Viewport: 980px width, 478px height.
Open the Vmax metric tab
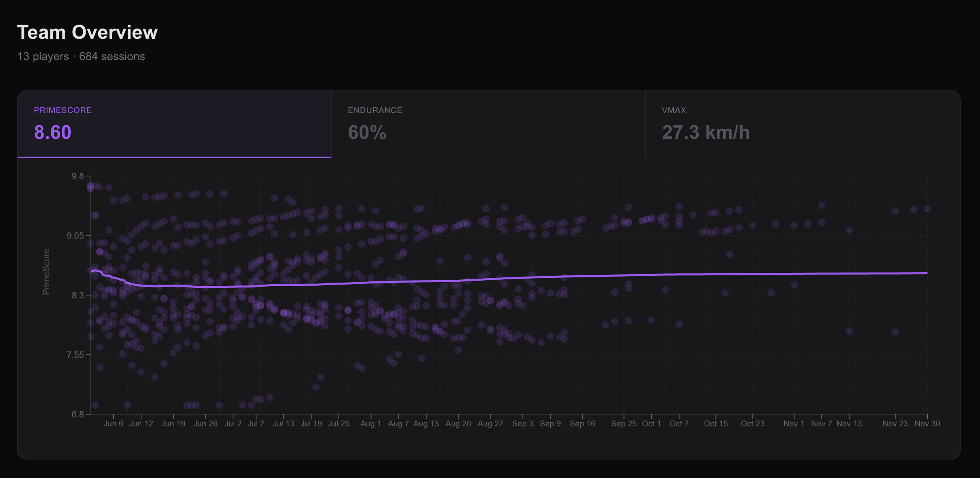802,124
